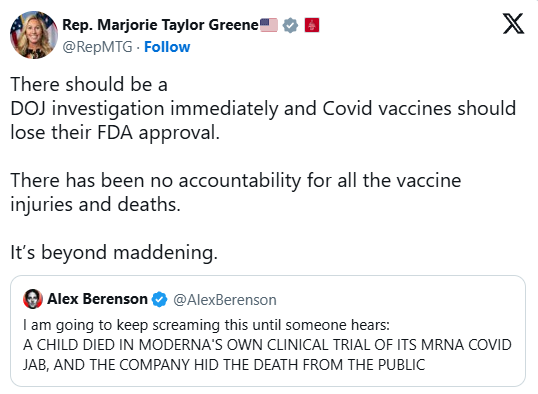Click the "DOJ investigation immediately" text line
The height and width of the screenshot is (394, 538).
point(263,108)
